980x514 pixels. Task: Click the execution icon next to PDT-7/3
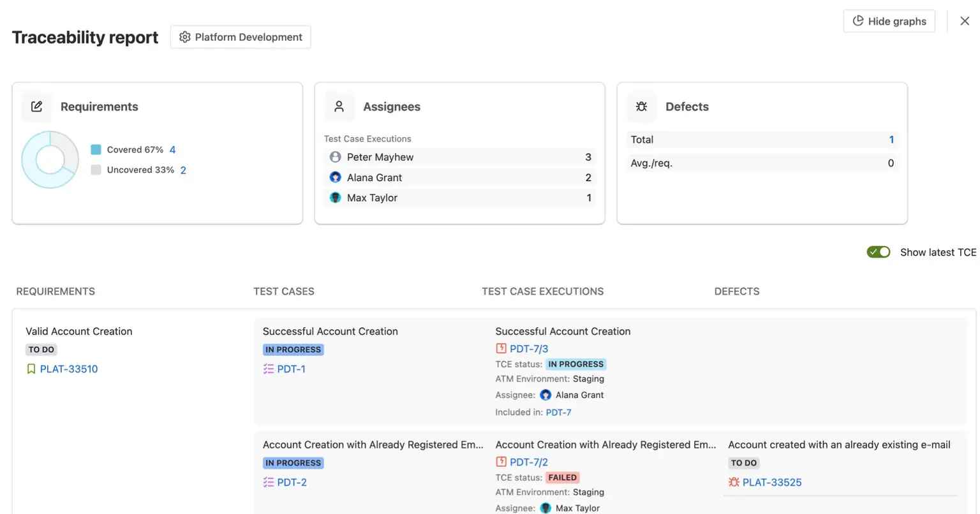click(500, 348)
